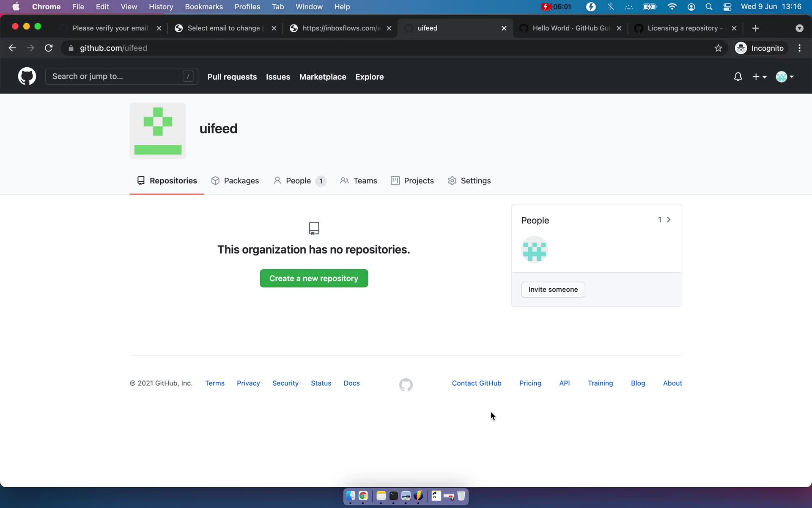Image resolution: width=812 pixels, height=508 pixels.
Task: Open the organization Settings tab
Action: pyautogui.click(x=469, y=181)
